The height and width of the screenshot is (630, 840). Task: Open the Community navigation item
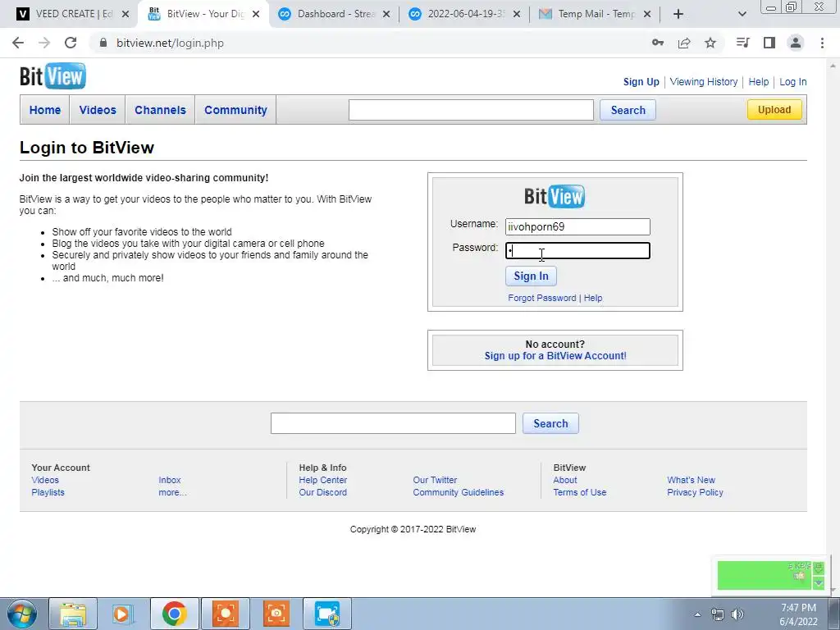[x=235, y=110]
